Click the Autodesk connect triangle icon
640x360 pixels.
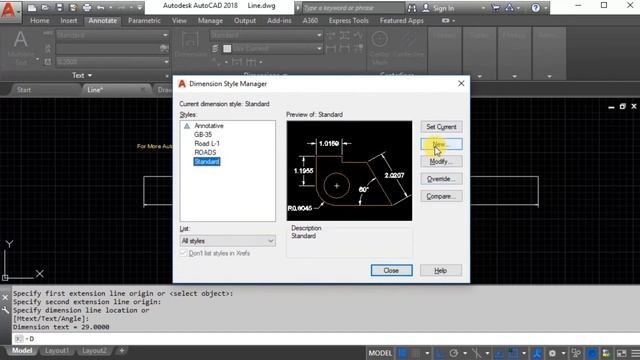point(510,8)
